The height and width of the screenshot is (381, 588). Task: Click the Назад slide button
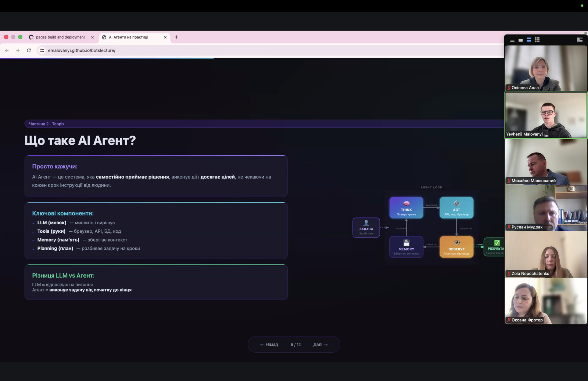tap(269, 345)
